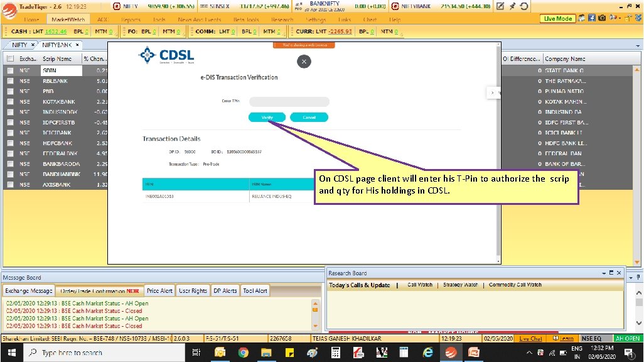Check the IDFCFIRSTB row checkbox
Screen dimensions: 644x362
[10, 123]
